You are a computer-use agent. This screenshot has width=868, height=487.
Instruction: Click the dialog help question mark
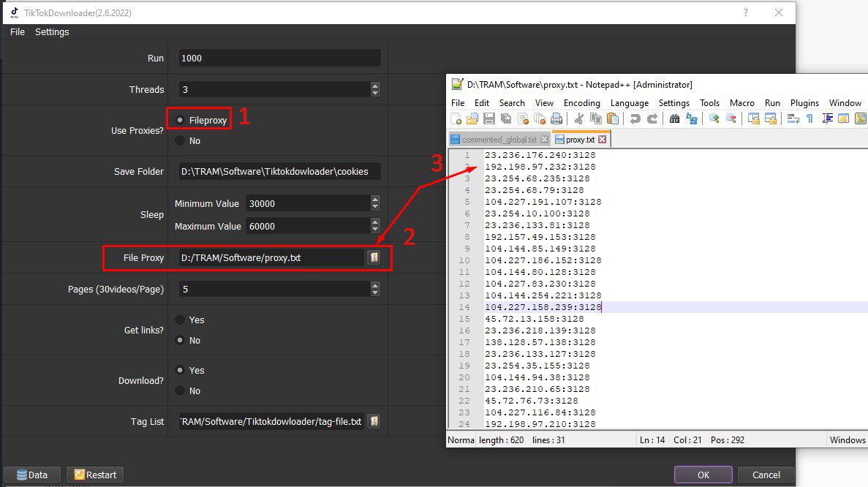click(x=746, y=12)
